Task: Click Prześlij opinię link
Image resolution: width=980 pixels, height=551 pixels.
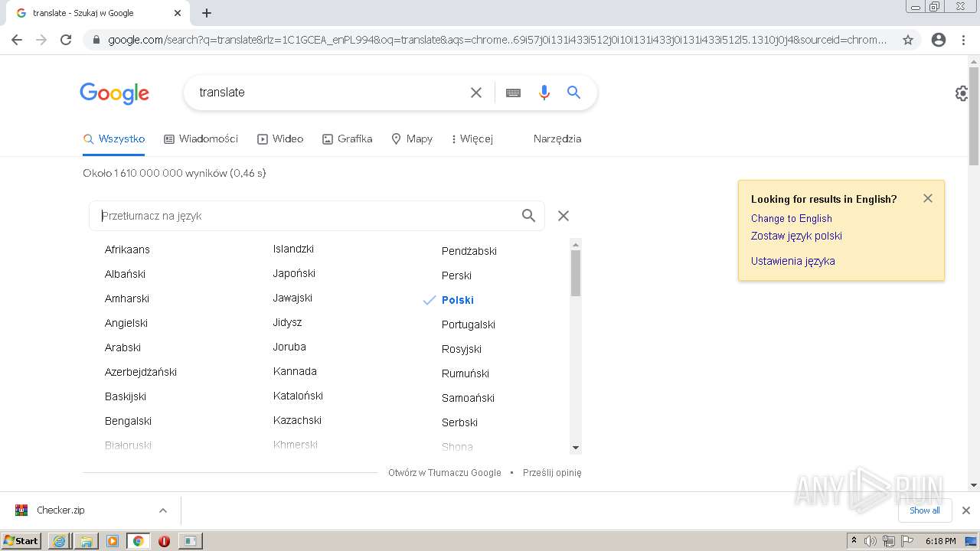Action: tap(552, 473)
